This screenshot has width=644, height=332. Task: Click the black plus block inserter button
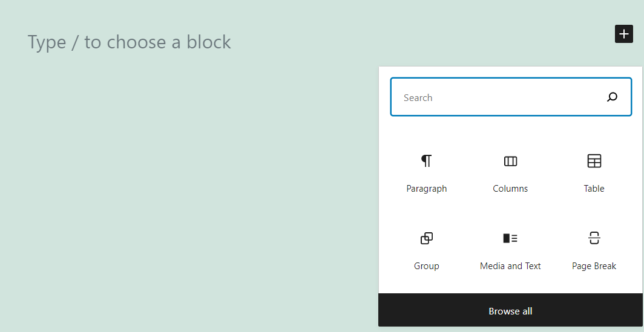624,34
